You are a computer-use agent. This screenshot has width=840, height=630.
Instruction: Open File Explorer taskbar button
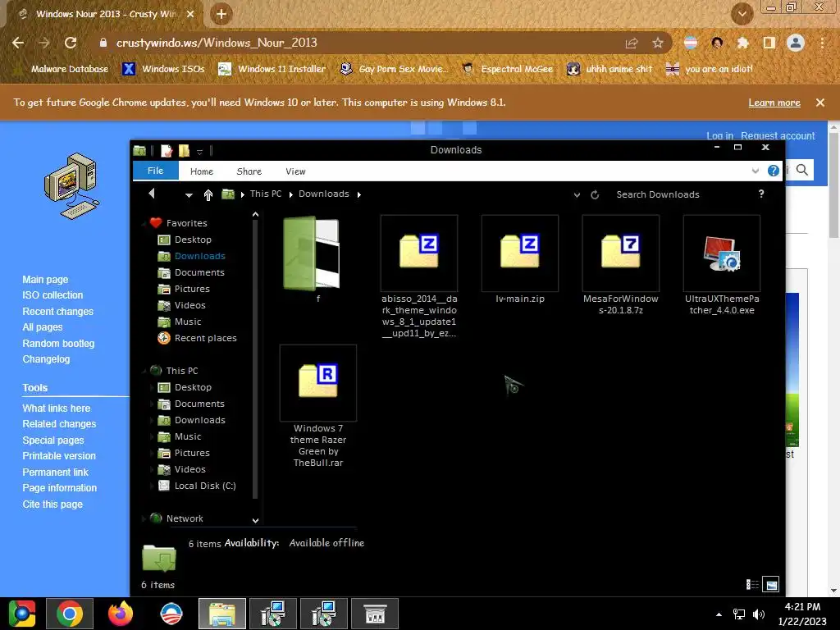(x=222, y=614)
